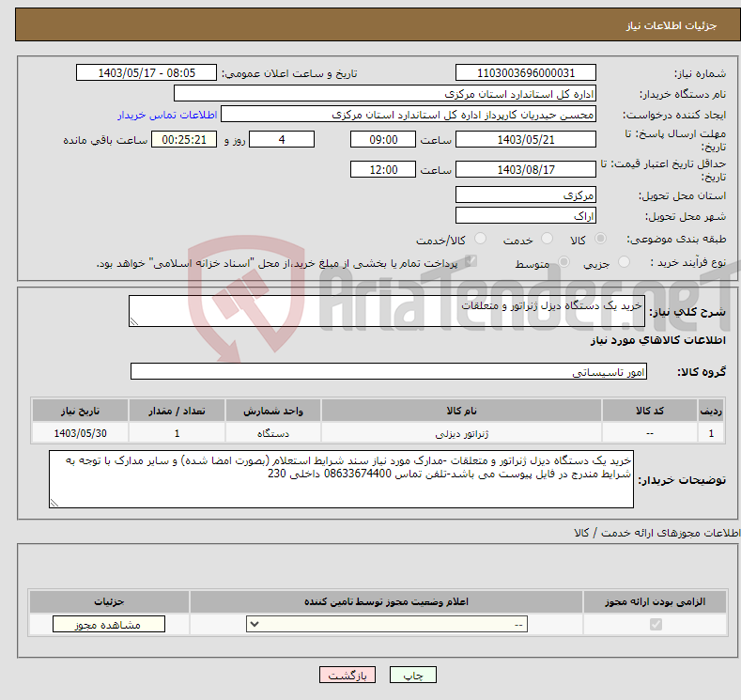Click the resize handle of شرح کلی نیاز box
Viewport: 741px width, 700px height.
tap(134, 322)
